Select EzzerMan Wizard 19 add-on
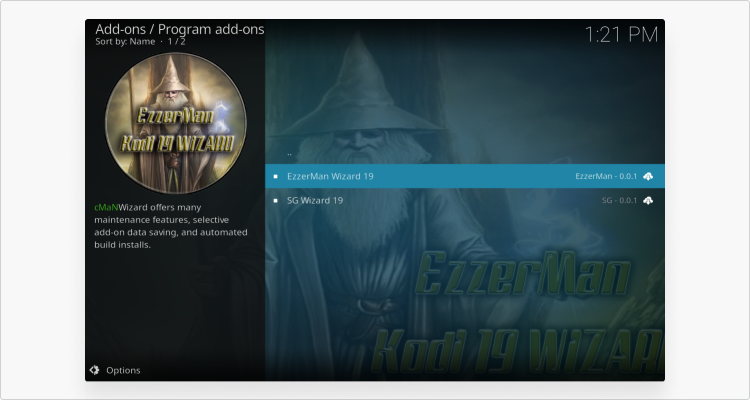The height and width of the screenshot is (400, 750). click(464, 176)
